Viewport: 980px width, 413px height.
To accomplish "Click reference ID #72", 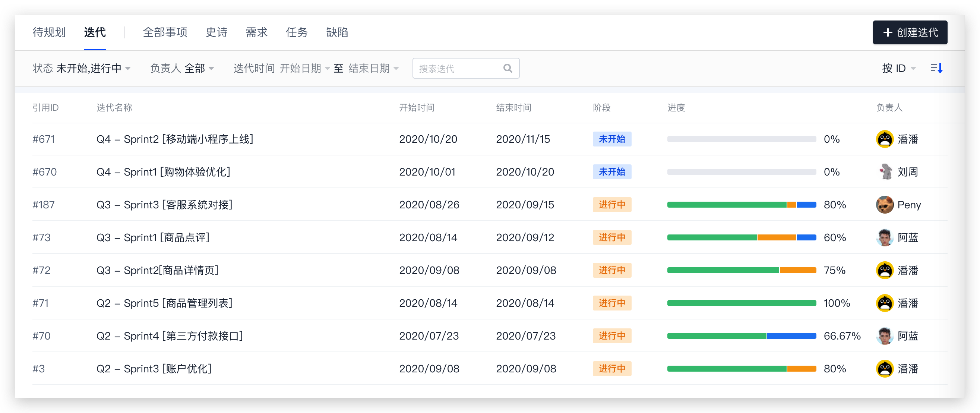I will [41, 270].
